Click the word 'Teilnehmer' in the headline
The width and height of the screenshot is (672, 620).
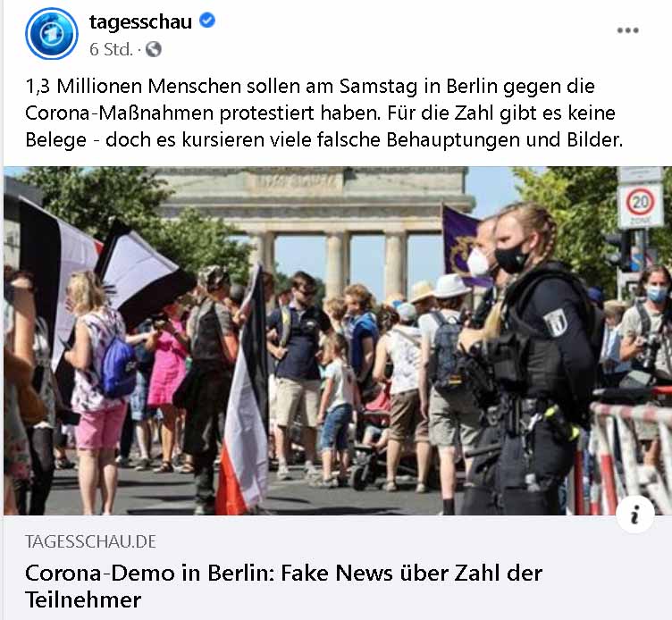pyautogui.click(x=83, y=599)
